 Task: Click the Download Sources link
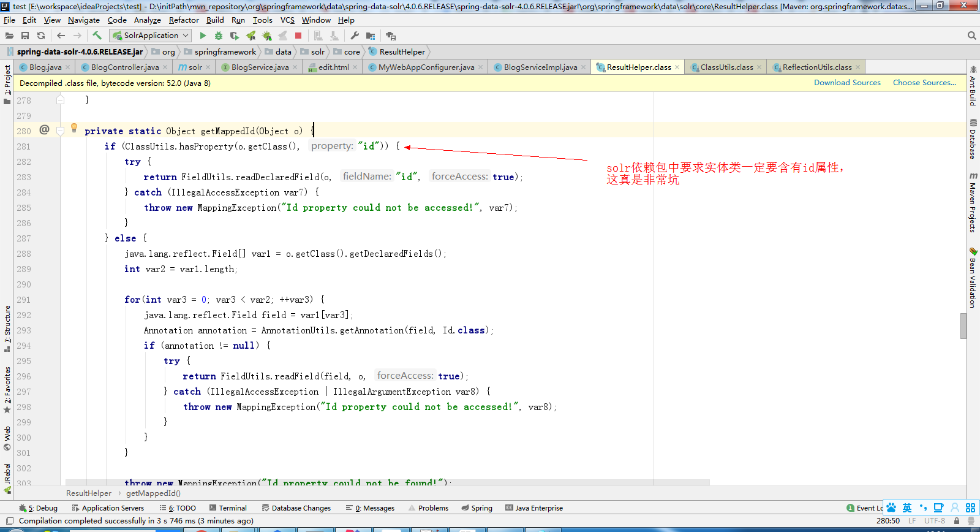(847, 83)
